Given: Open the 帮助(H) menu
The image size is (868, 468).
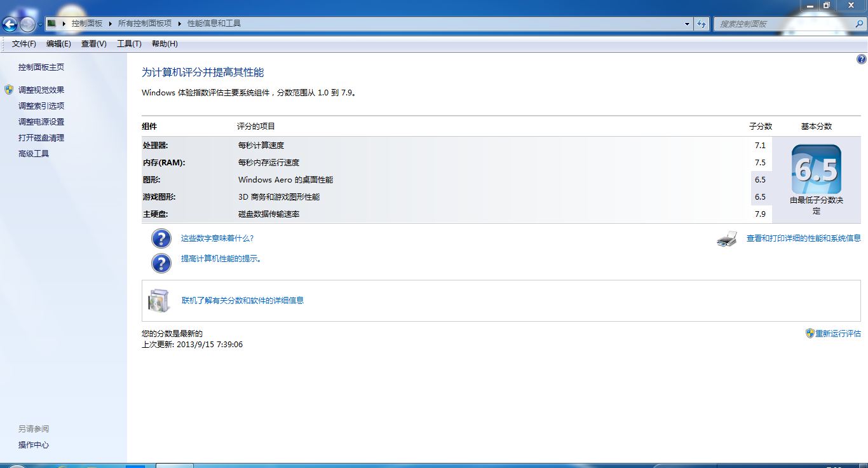Looking at the screenshot, I should click(165, 44).
